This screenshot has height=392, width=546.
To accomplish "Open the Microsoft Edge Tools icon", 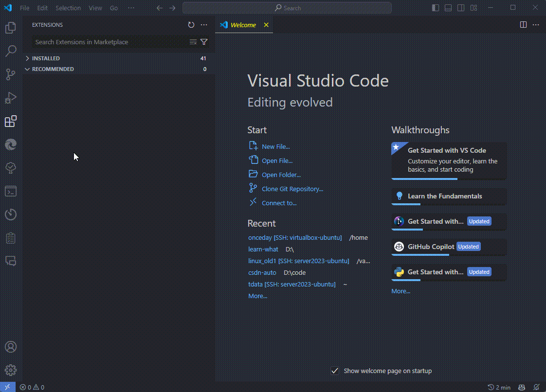I will 10,144.
